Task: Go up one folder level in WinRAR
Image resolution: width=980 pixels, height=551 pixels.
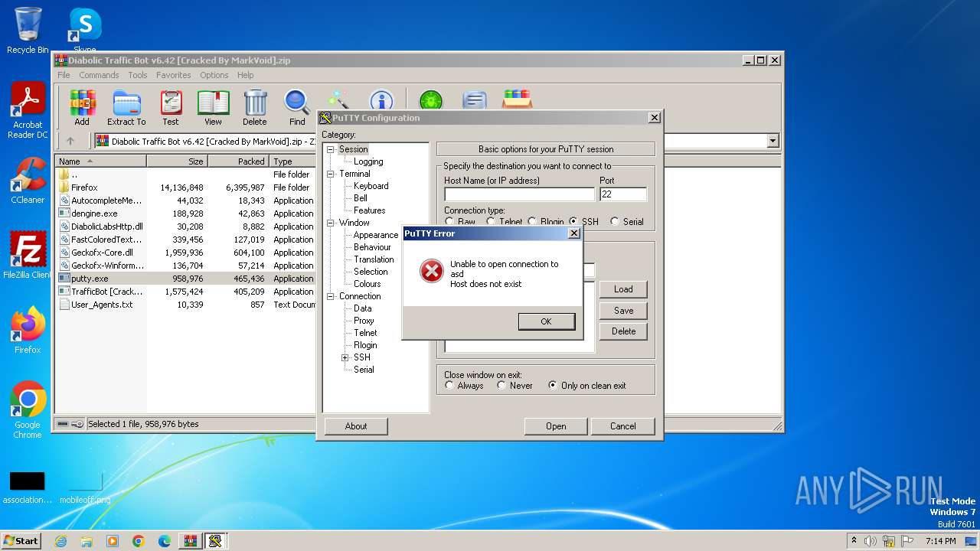Action: tap(70, 141)
